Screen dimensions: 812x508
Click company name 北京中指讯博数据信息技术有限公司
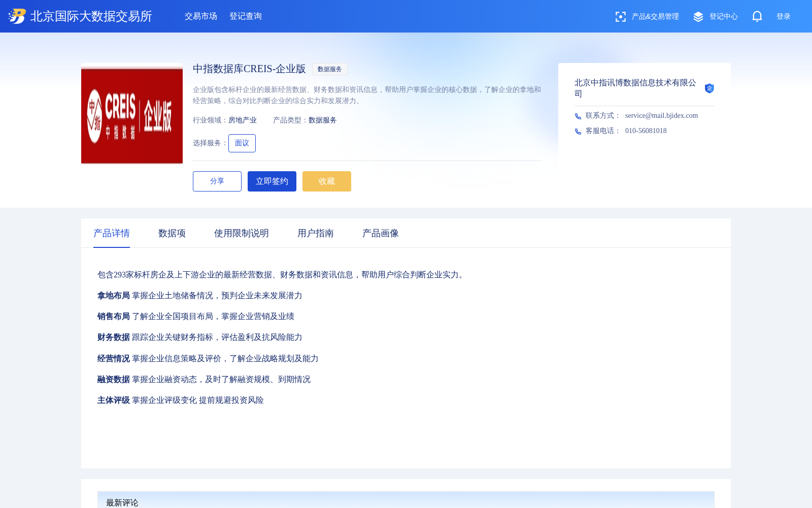(635, 88)
